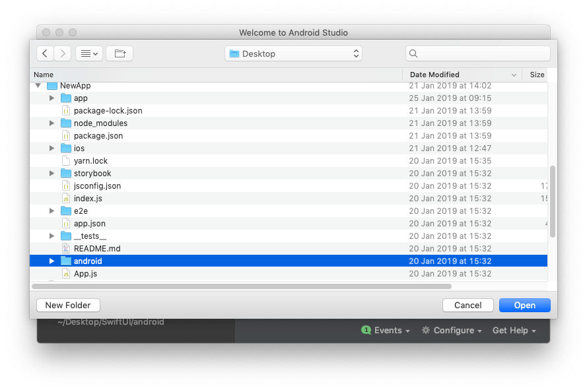
Task: Click the New Folder creation icon in toolbar
Action: click(x=120, y=53)
